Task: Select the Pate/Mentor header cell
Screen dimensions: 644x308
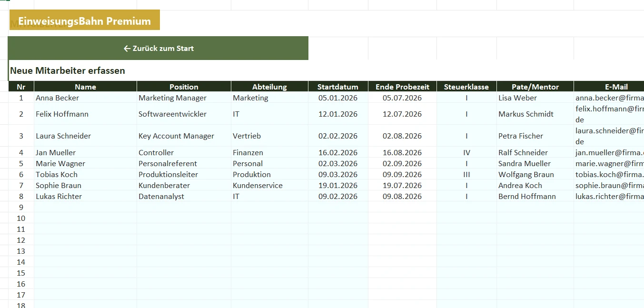Action: 535,87
